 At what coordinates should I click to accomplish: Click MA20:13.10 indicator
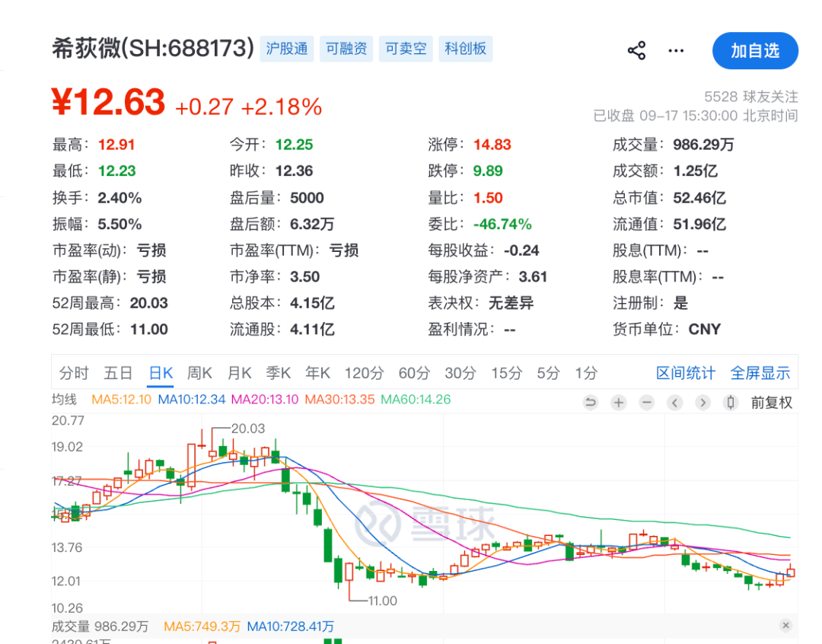265,400
